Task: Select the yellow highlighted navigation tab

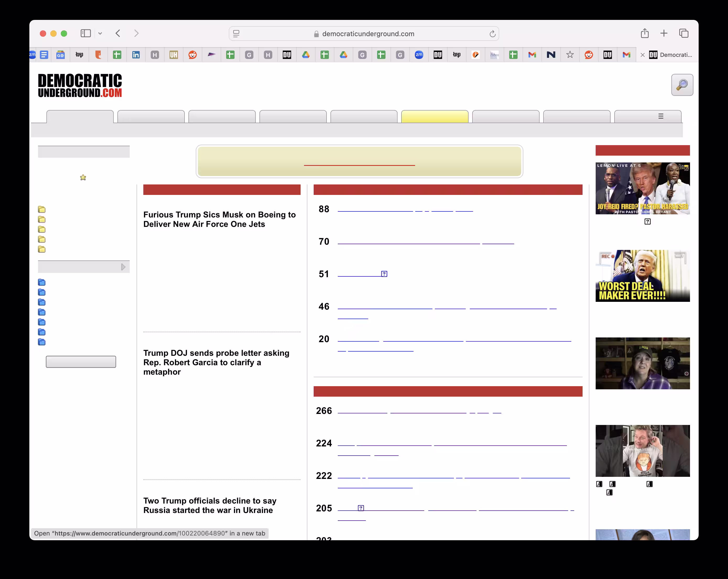Action: point(434,117)
